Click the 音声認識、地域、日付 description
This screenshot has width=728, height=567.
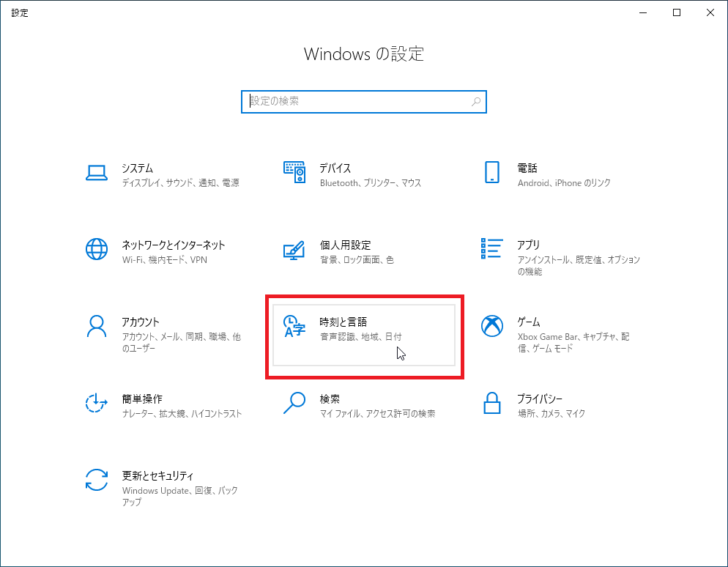[361, 337]
